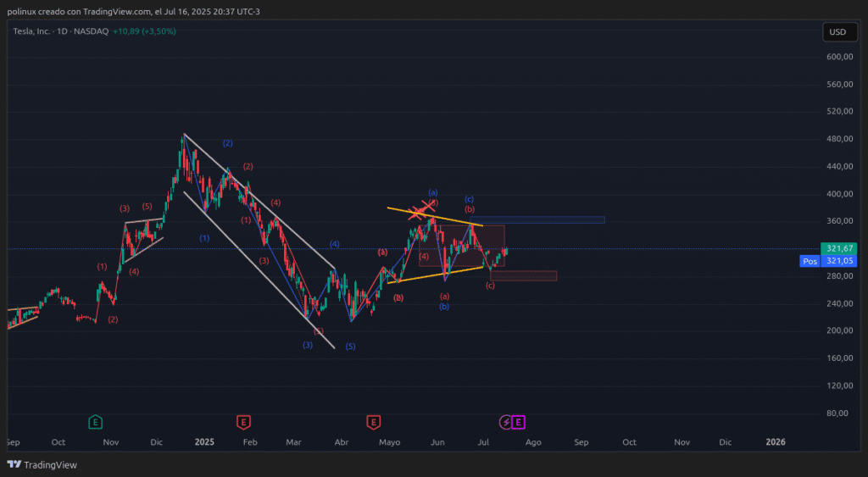Click the red earnings marker near May
868x477 pixels.
pyautogui.click(x=373, y=421)
